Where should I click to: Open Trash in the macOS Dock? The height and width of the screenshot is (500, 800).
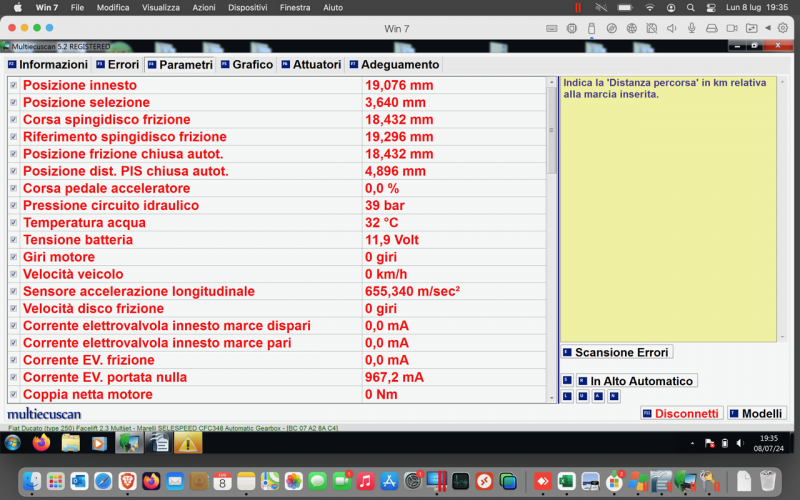[x=768, y=481]
